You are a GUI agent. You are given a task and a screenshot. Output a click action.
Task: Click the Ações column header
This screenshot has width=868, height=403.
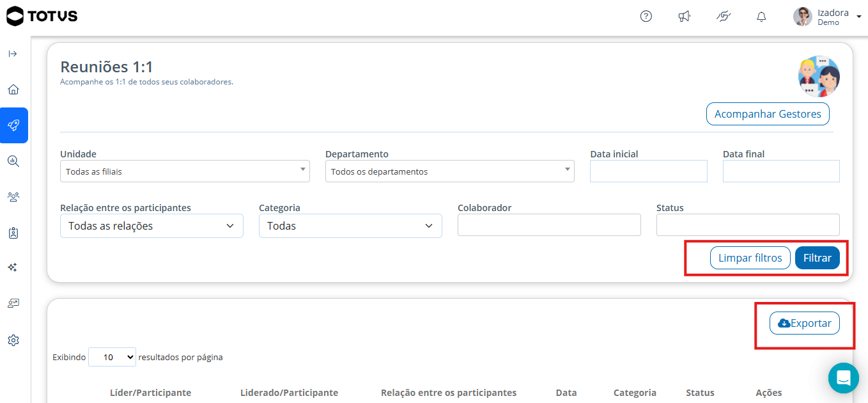point(768,393)
